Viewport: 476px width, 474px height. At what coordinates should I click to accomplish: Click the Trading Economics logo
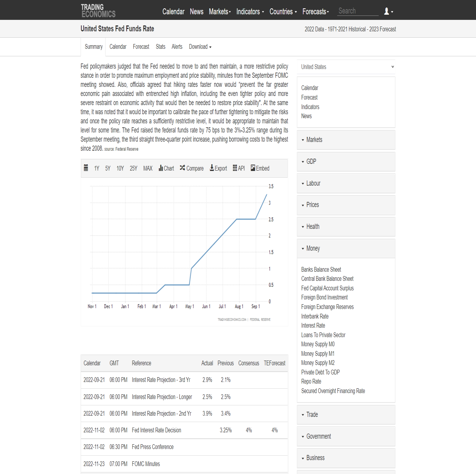98,11
